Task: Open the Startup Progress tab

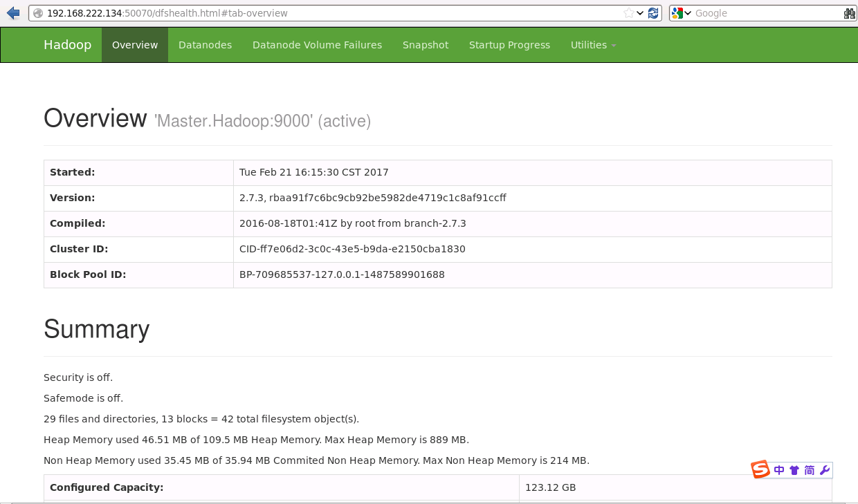Action: pos(509,45)
